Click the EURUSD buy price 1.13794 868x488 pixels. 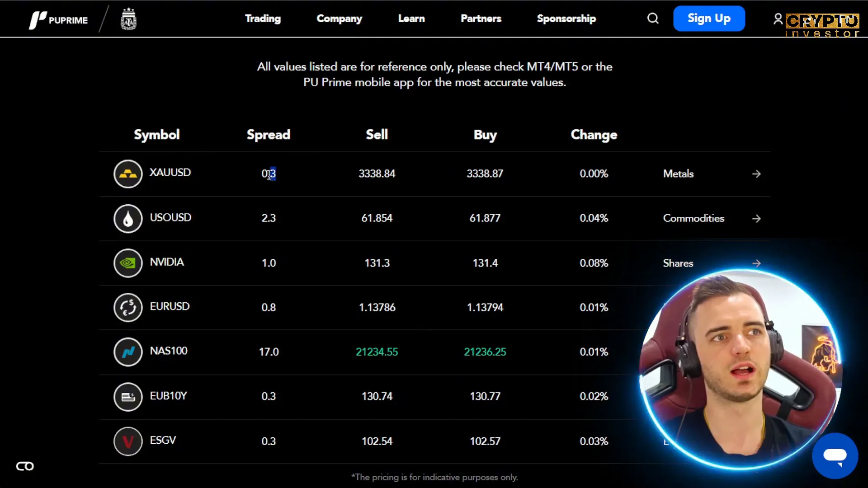pyautogui.click(x=485, y=307)
